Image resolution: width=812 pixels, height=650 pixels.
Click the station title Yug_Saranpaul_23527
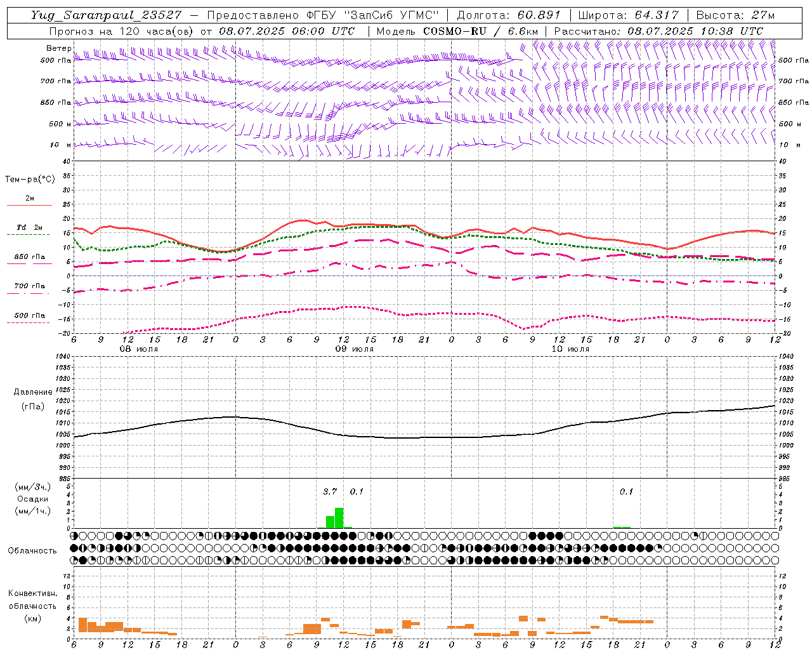(x=107, y=15)
